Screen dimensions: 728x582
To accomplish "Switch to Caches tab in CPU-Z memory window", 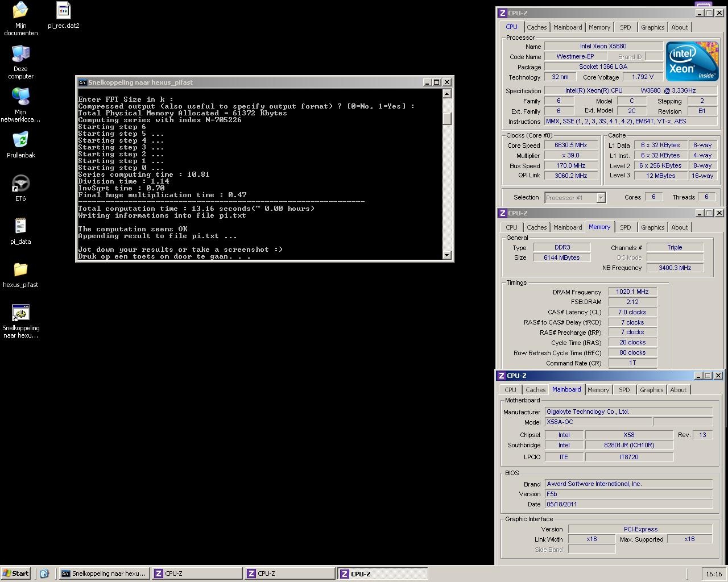I will [536, 227].
